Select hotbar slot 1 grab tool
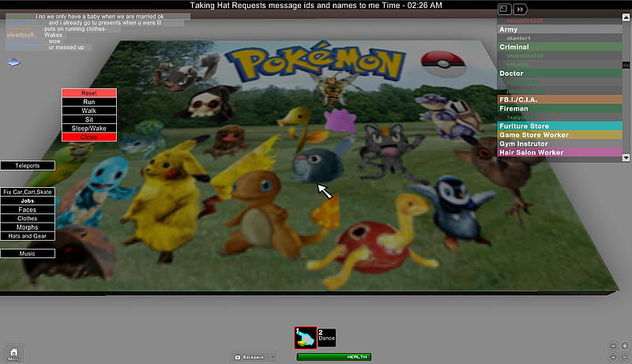The width and height of the screenshot is (632, 364). pos(306,337)
